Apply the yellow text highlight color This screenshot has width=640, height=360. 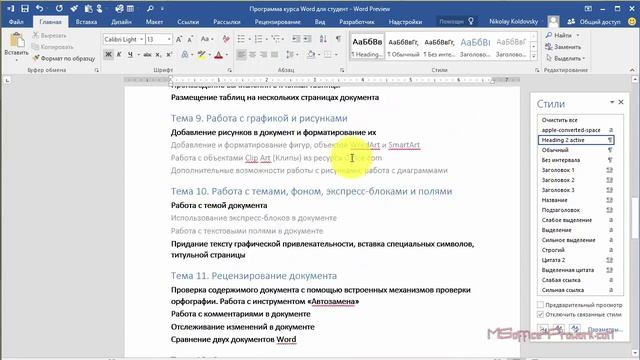coord(201,54)
